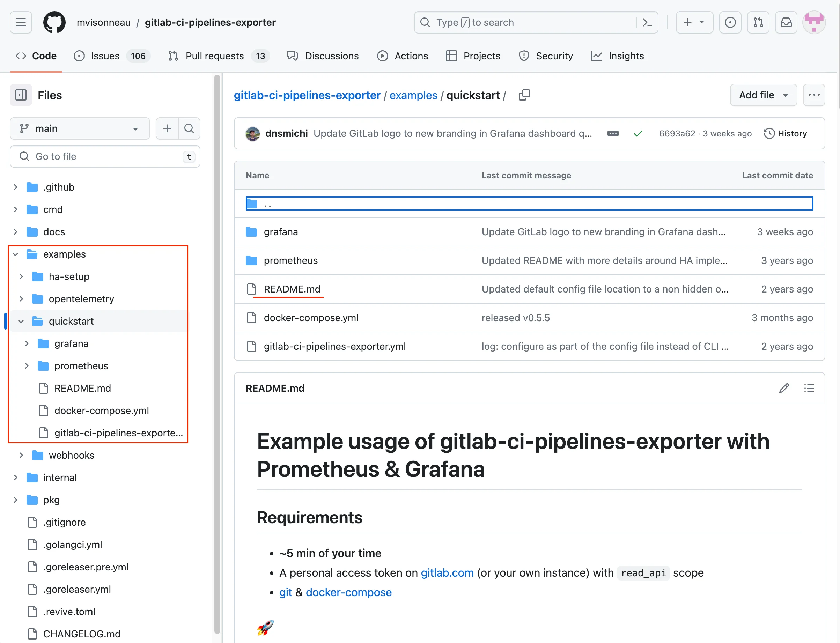Click the GitHub logo to go home
The image size is (840, 643).
coord(54,23)
